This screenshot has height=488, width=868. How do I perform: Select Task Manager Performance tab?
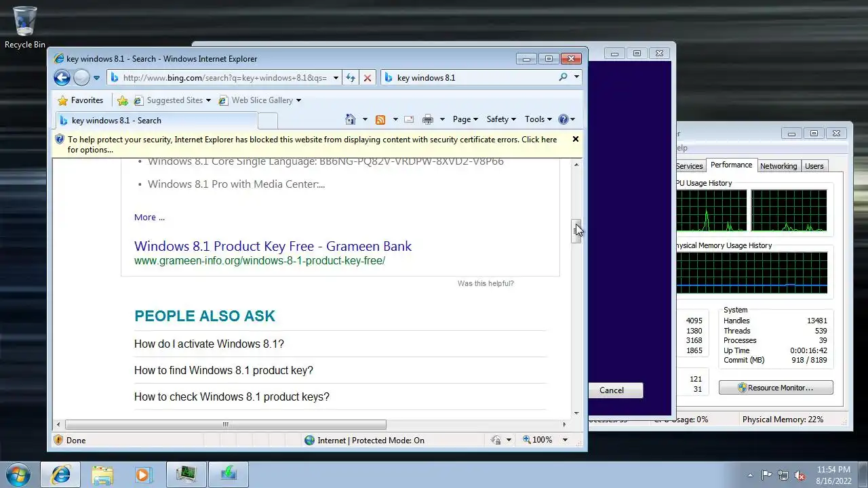click(731, 165)
